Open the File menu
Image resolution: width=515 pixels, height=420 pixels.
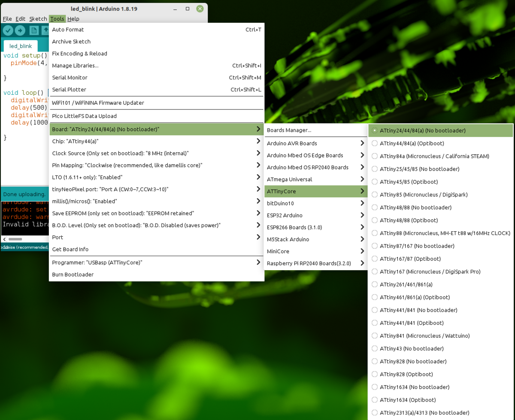(7, 19)
